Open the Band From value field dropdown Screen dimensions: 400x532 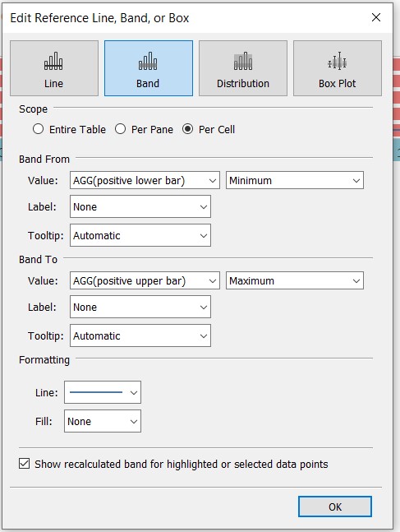tap(145, 180)
